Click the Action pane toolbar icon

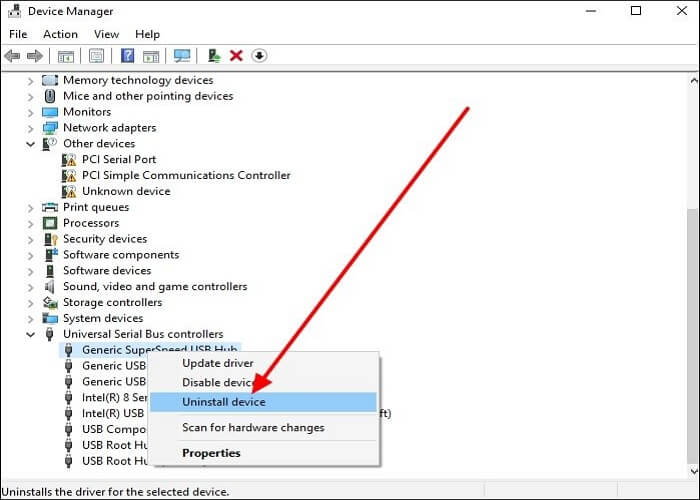(151, 56)
